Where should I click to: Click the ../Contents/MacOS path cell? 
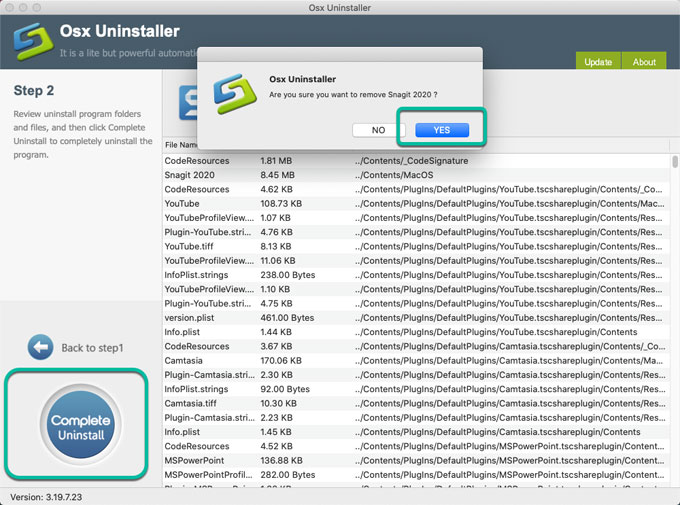click(394, 175)
